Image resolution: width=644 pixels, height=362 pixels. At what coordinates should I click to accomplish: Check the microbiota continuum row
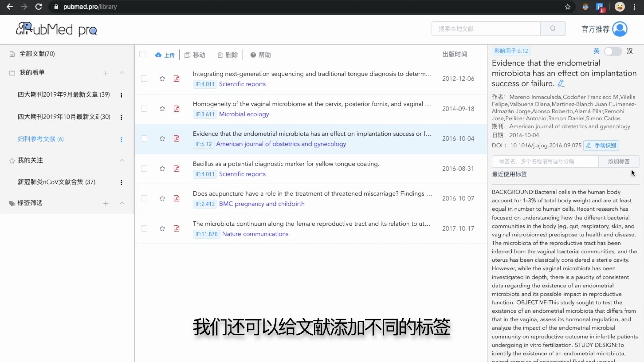(x=144, y=228)
